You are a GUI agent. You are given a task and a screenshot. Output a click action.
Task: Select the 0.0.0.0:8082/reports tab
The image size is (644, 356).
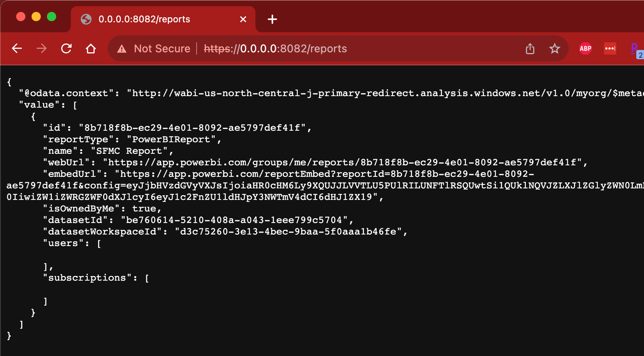154,19
